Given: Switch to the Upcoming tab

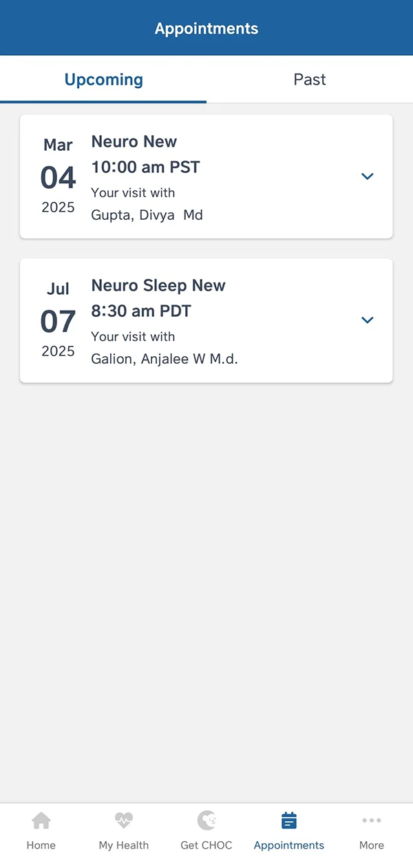Looking at the screenshot, I should pos(103,80).
